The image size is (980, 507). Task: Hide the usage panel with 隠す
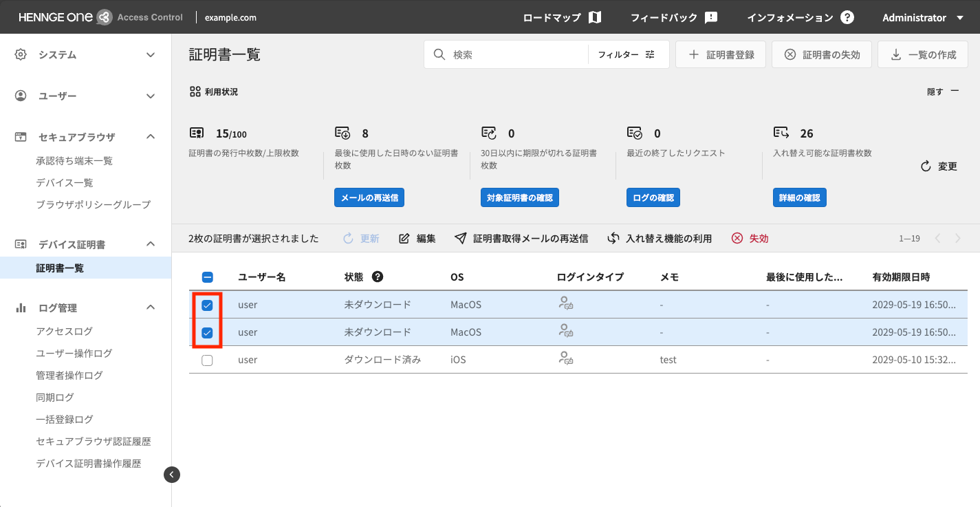pos(943,91)
